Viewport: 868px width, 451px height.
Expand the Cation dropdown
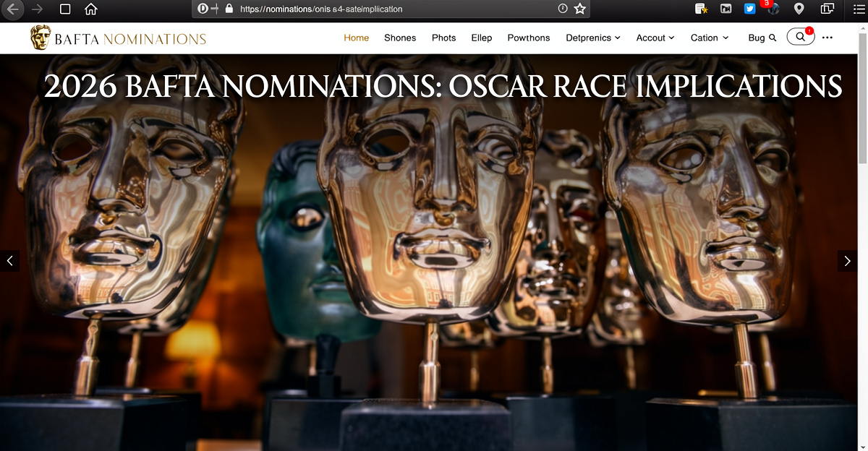tap(709, 38)
